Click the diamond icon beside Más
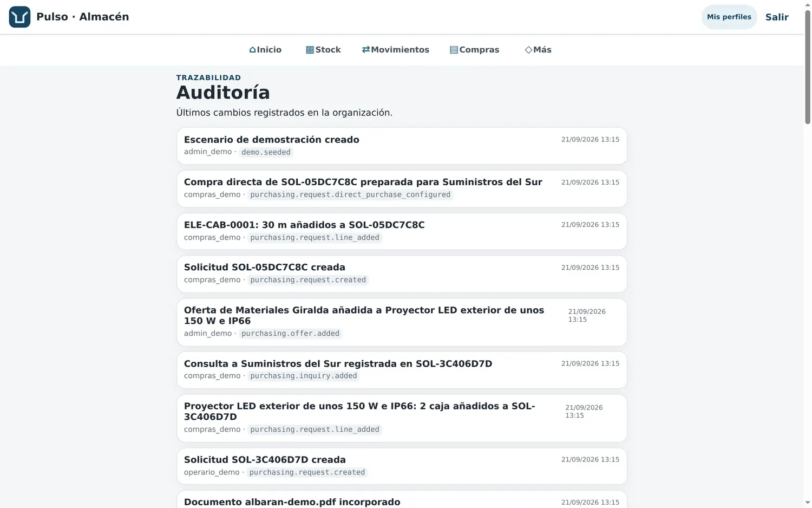The height and width of the screenshot is (508, 812). coord(528,50)
